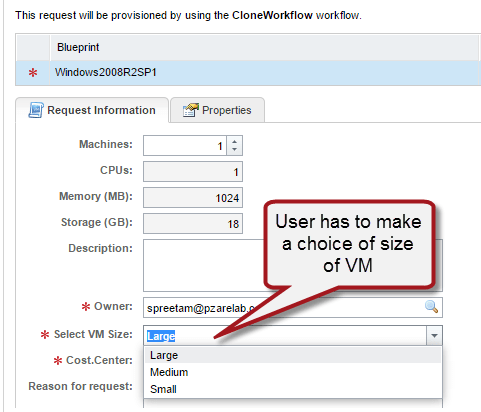
Task: Click the Reason for request label
Action: [x=80, y=386]
